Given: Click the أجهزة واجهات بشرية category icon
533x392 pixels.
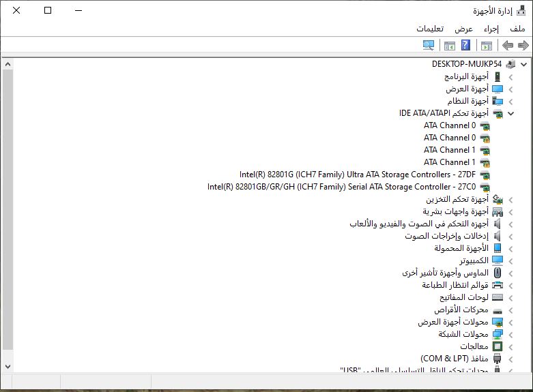Looking at the screenshot, I should pyautogui.click(x=498, y=211).
